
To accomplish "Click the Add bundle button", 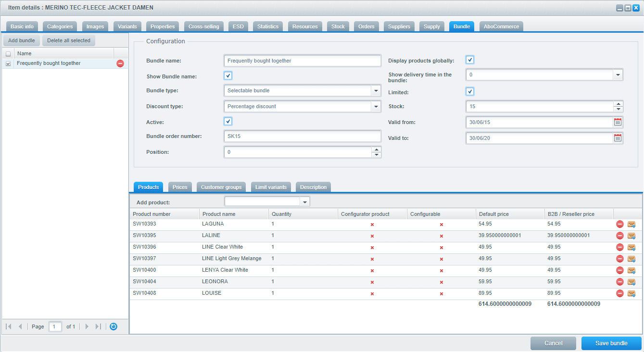I will tap(22, 40).
